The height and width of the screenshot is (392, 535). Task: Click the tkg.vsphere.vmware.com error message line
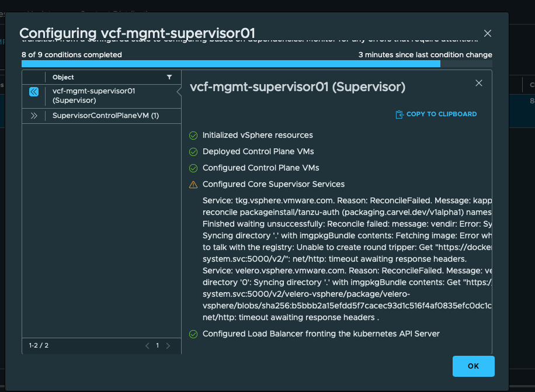(x=347, y=200)
